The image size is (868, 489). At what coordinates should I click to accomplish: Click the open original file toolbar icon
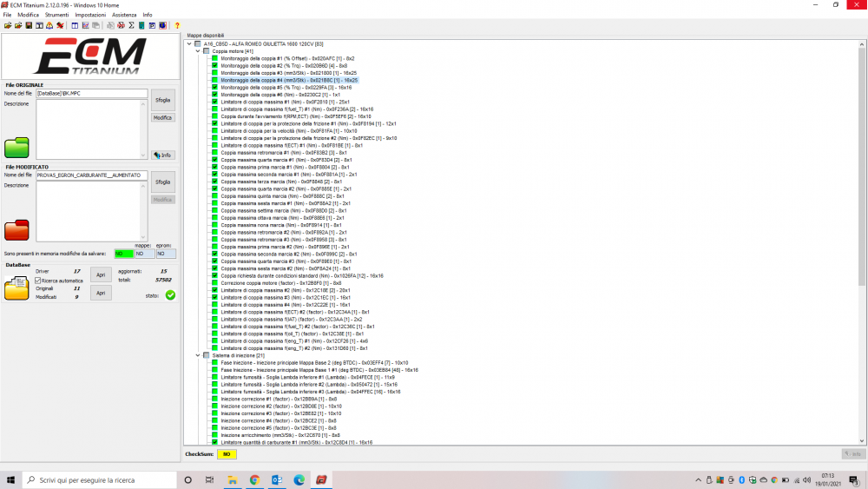[8, 25]
